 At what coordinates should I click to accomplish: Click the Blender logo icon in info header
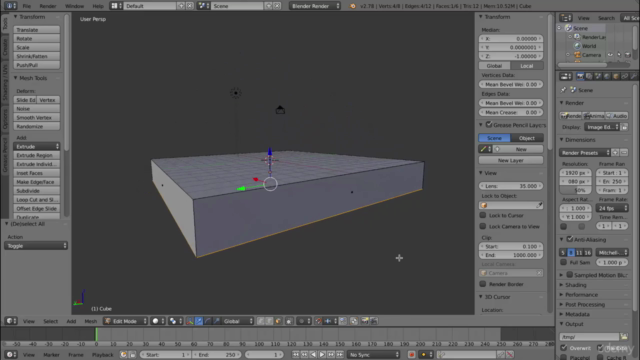coord(353,6)
